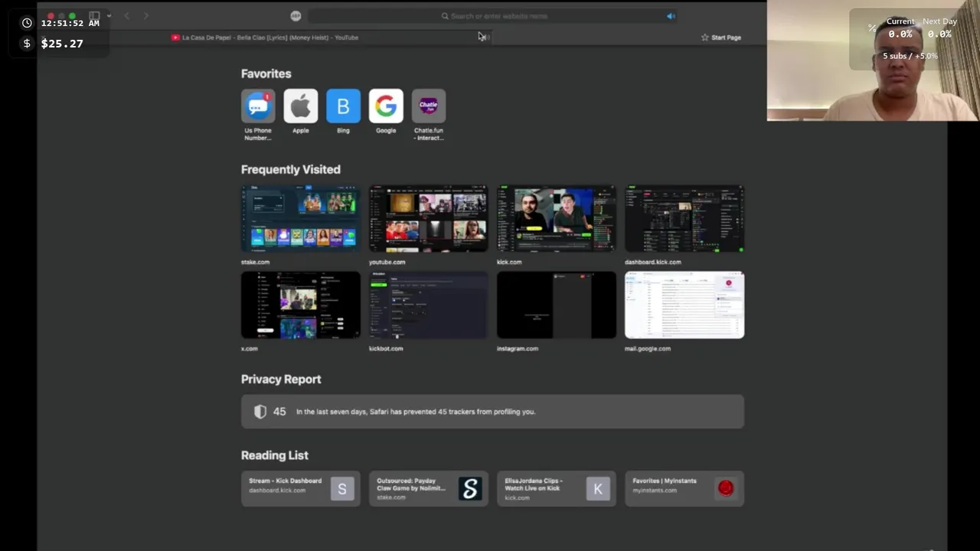Open the mail.google.com thumbnail

coord(684,305)
